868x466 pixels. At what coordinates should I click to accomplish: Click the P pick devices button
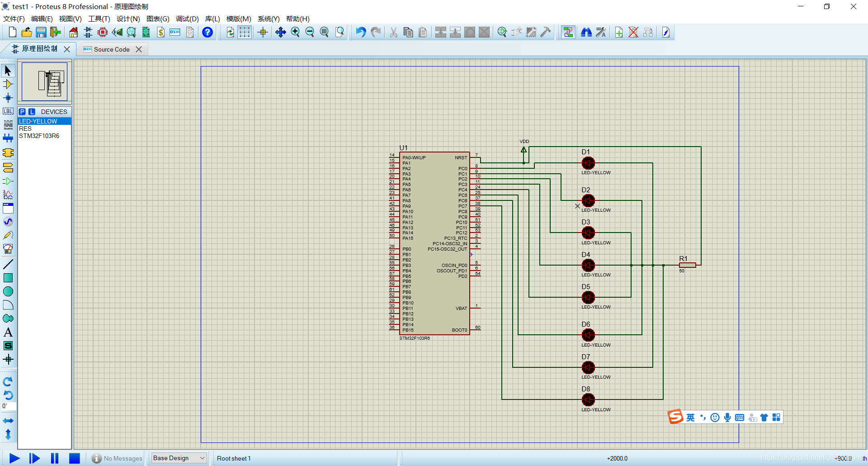[x=22, y=112]
